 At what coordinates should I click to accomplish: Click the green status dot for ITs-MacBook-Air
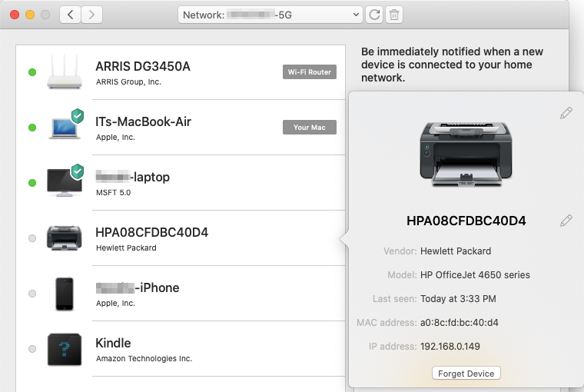32,128
